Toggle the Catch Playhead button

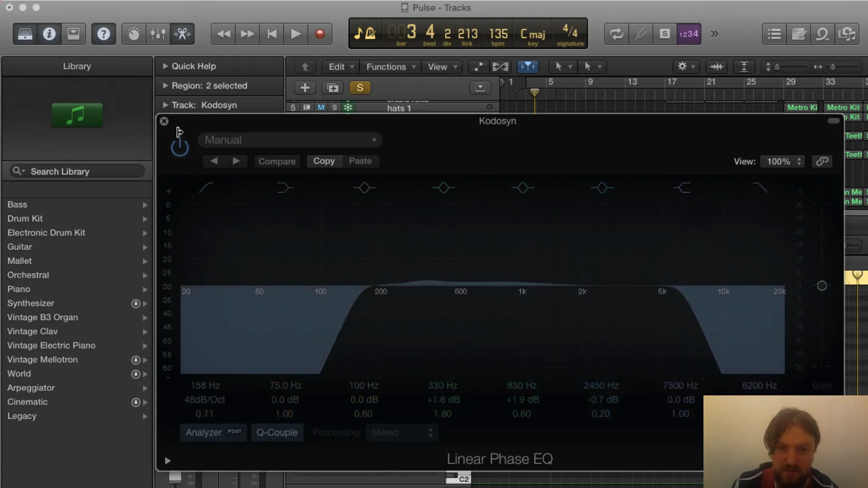tap(528, 67)
